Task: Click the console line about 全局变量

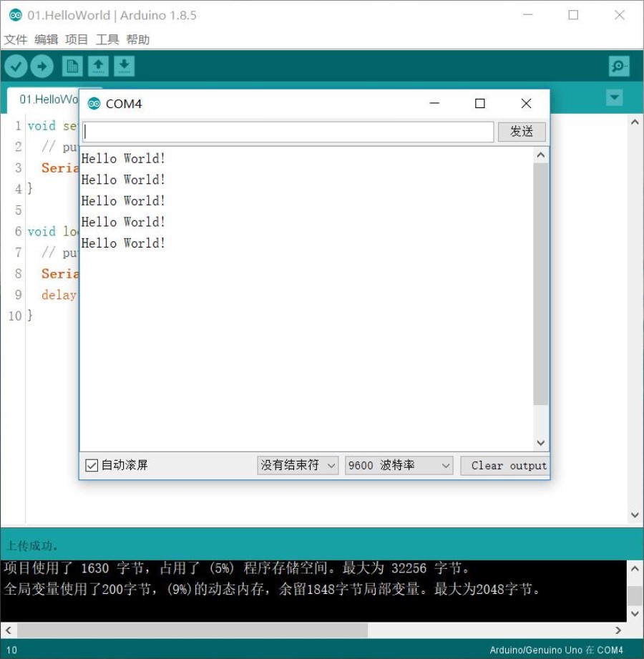Action: [x=273, y=589]
